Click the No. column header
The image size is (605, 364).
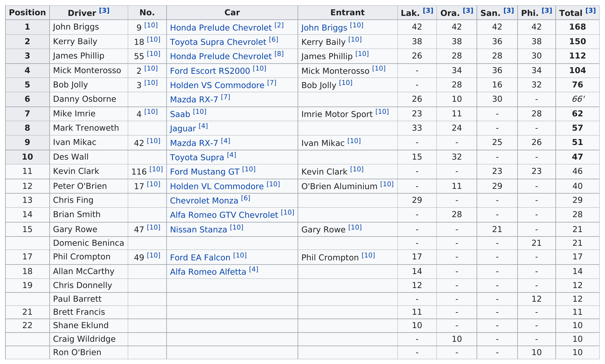[x=147, y=13]
